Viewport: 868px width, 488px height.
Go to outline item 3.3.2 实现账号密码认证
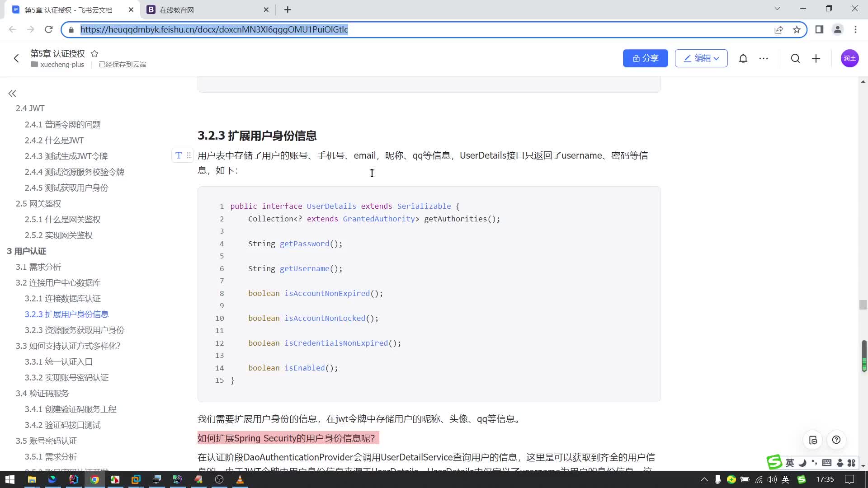coord(66,377)
